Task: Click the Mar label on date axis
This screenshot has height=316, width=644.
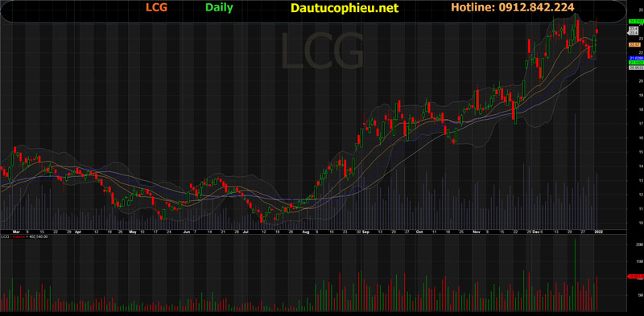Action: (16, 232)
